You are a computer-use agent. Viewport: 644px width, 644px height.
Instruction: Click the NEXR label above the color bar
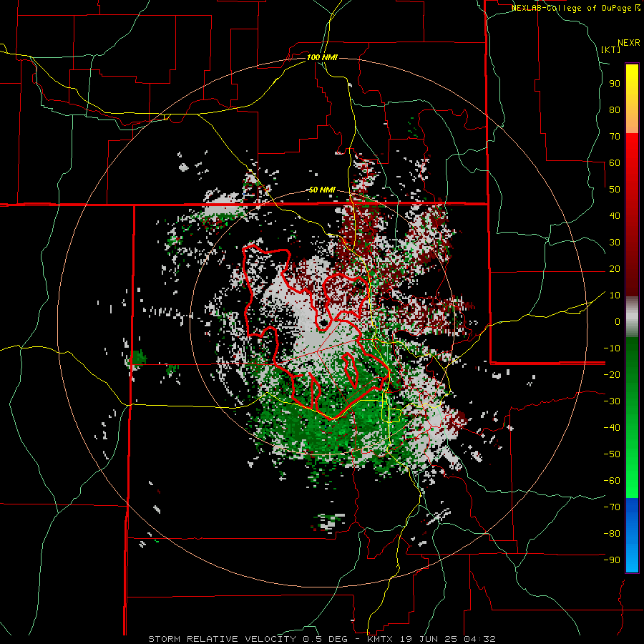click(x=629, y=43)
